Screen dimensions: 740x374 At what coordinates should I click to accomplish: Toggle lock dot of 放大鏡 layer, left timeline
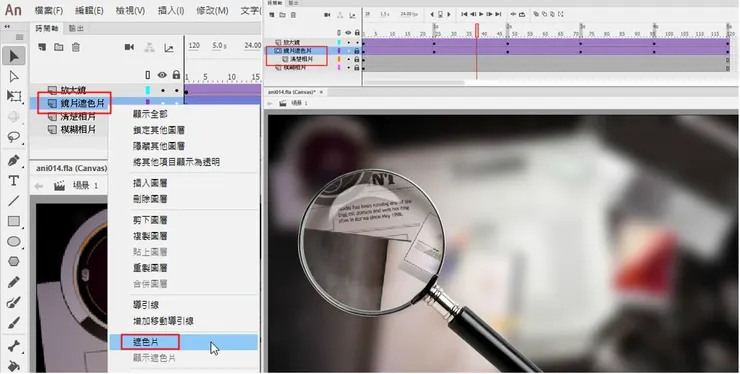click(x=177, y=90)
